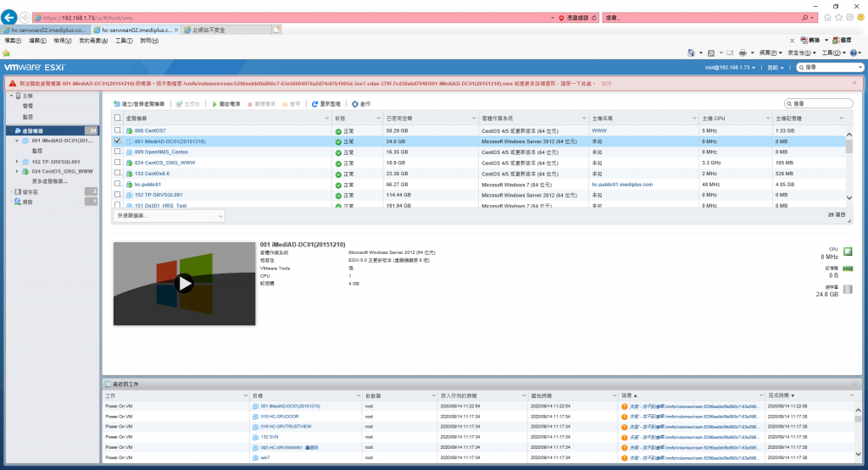
Task: Click the green 開啟電源 power on button
Action: point(225,104)
